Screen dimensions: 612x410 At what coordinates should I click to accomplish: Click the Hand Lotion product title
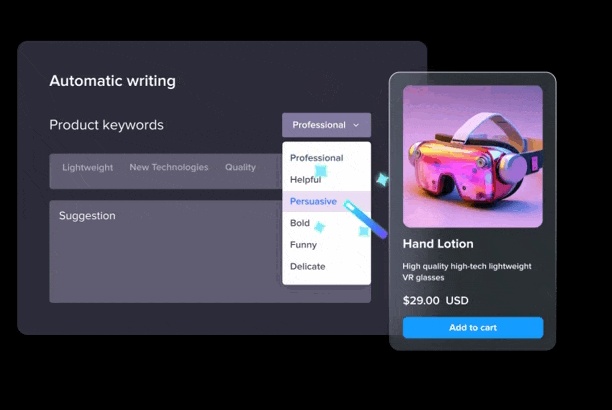tap(438, 244)
